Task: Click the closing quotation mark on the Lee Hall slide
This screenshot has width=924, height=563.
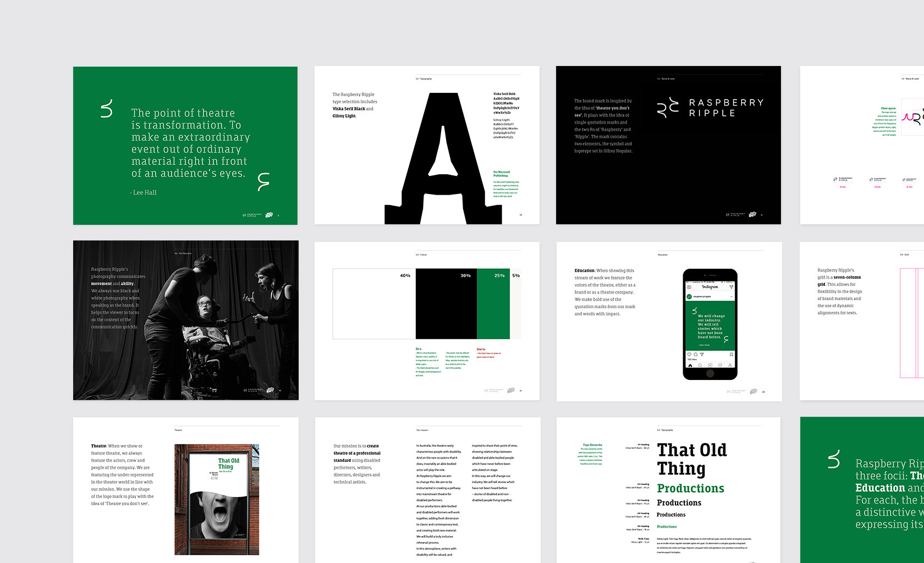Action: point(263,181)
